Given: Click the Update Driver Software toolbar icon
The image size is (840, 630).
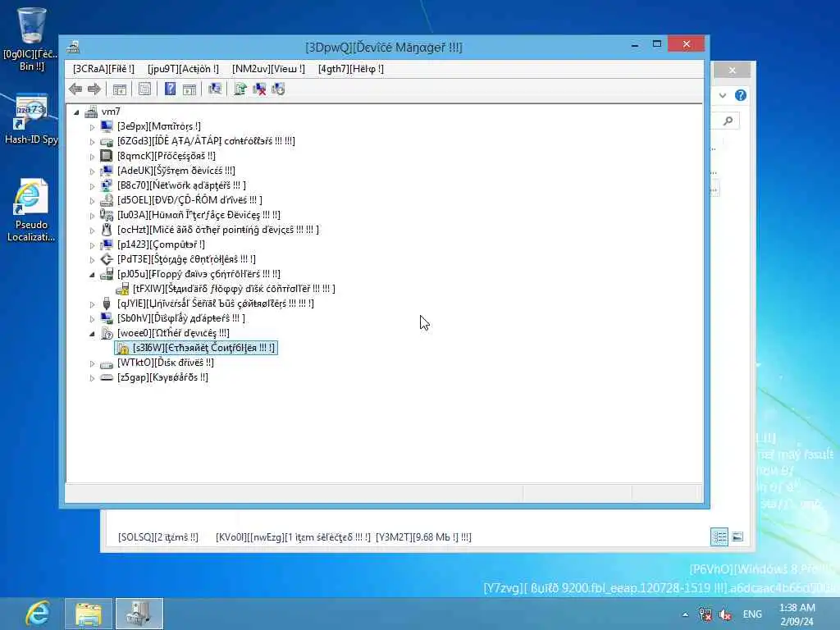Looking at the screenshot, I should click(240, 89).
